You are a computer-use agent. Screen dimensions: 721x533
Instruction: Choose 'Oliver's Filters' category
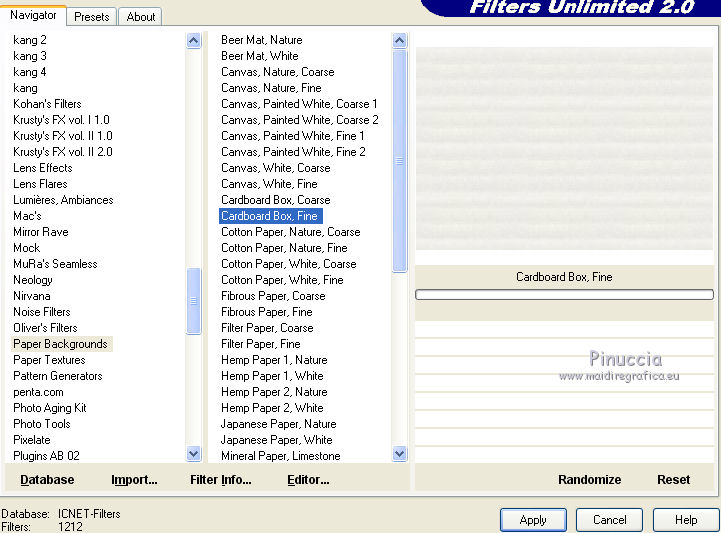45,328
